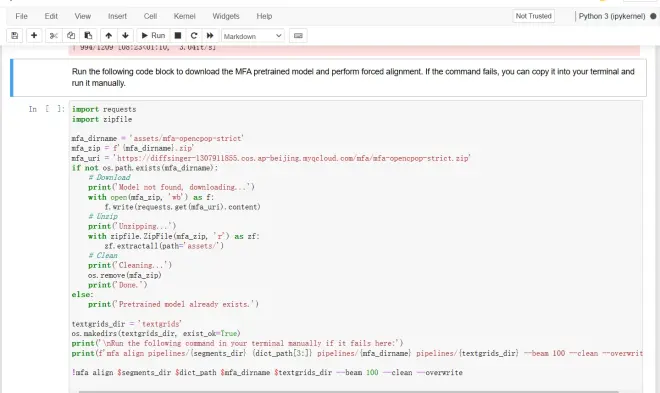This screenshot has width=660, height=393.
Task: Click the line 'import zipfile'
Action: pos(102,119)
